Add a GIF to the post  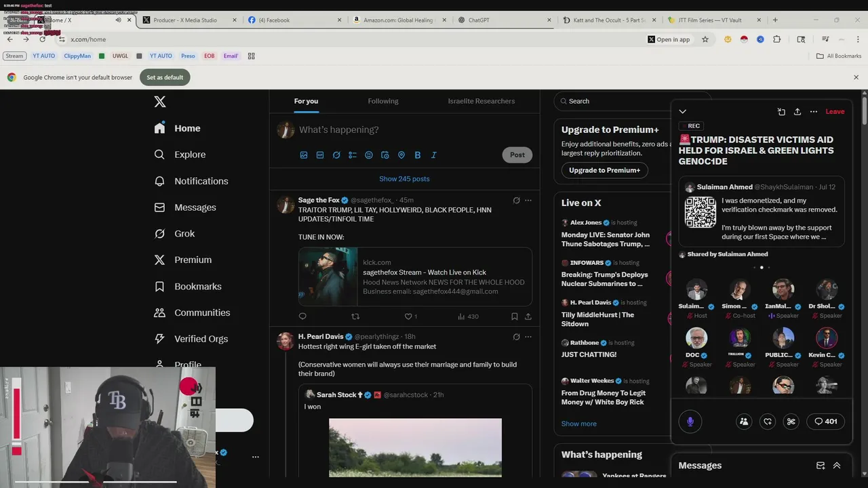click(x=320, y=155)
